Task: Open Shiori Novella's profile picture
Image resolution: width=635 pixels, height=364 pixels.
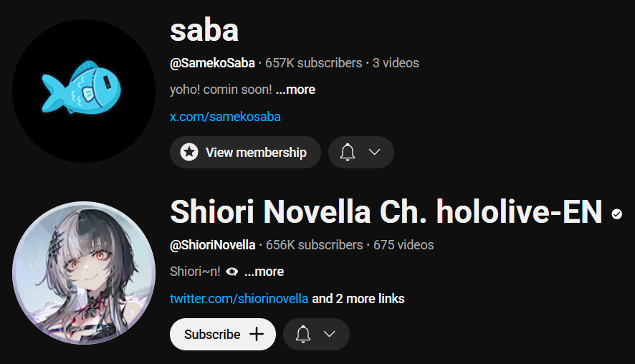Action: pyautogui.click(x=84, y=273)
